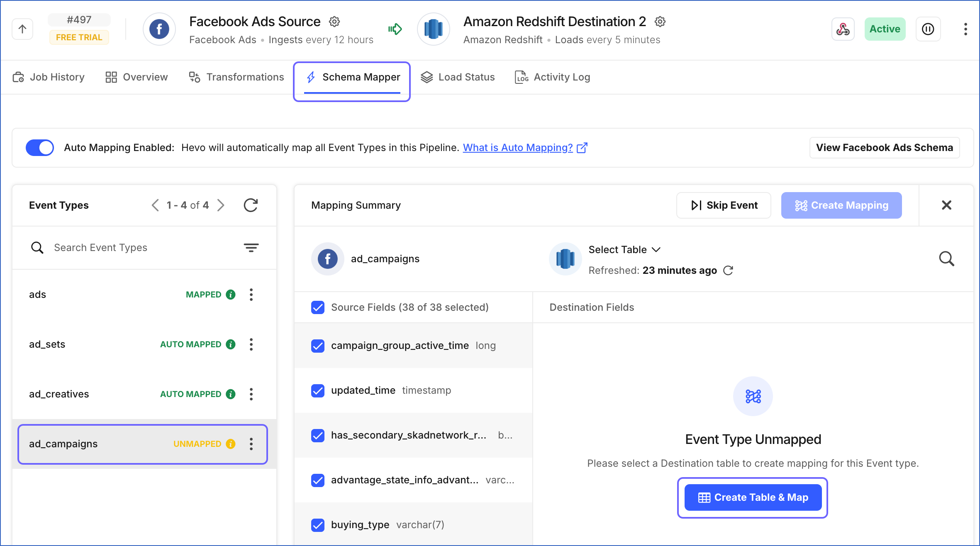Viewport: 980px width, 546px height.
Task: Expand the Select Table dropdown
Action: (x=624, y=250)
